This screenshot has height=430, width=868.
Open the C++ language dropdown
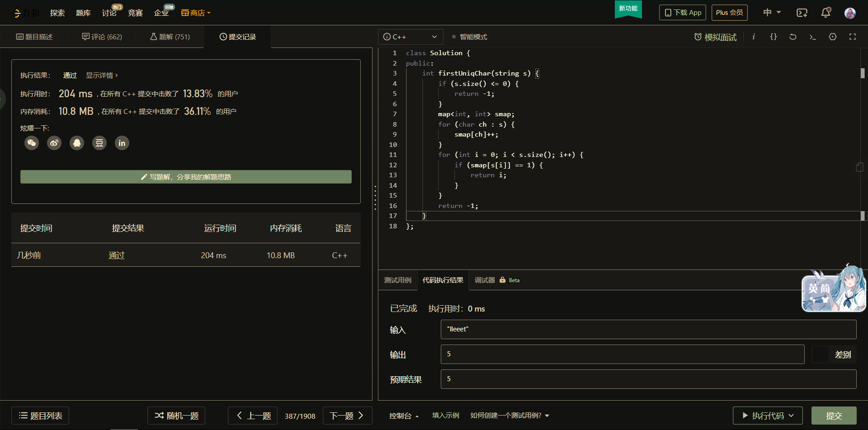[410, 37]
